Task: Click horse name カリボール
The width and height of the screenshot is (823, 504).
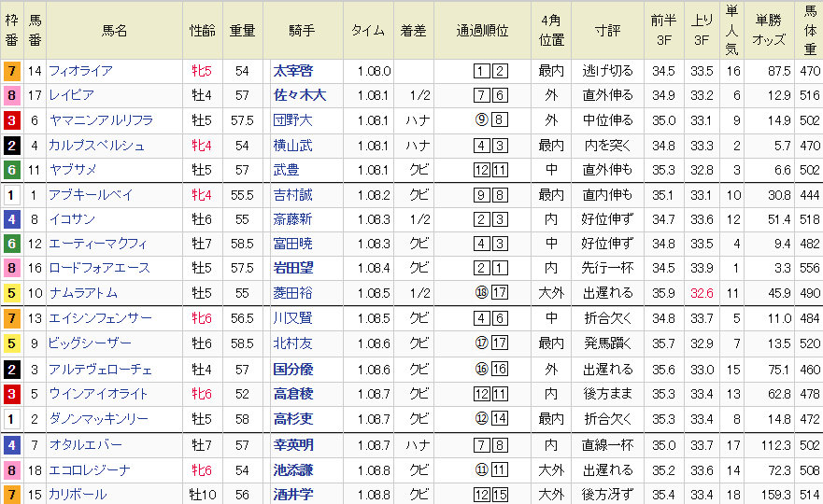Action: (78, 494)
